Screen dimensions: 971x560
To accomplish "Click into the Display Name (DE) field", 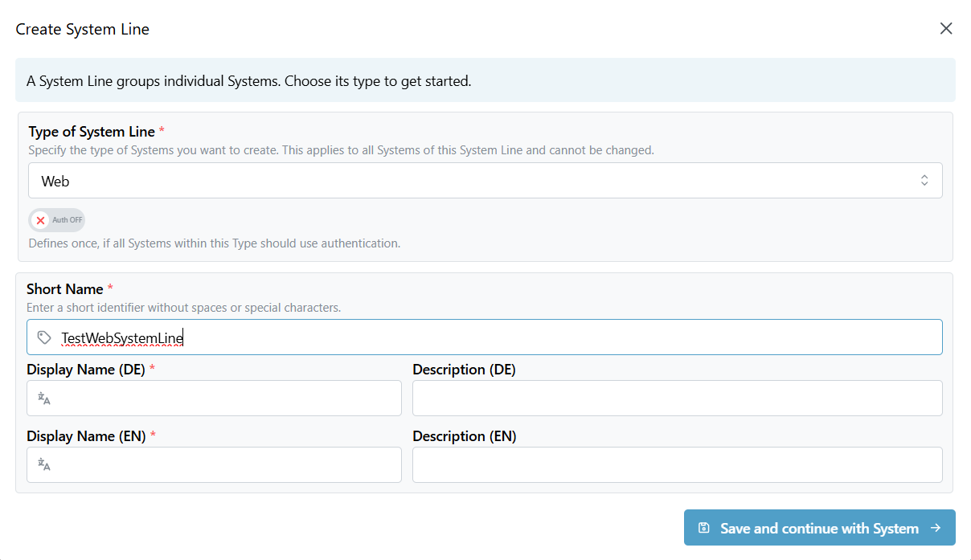I will (225, 399).
